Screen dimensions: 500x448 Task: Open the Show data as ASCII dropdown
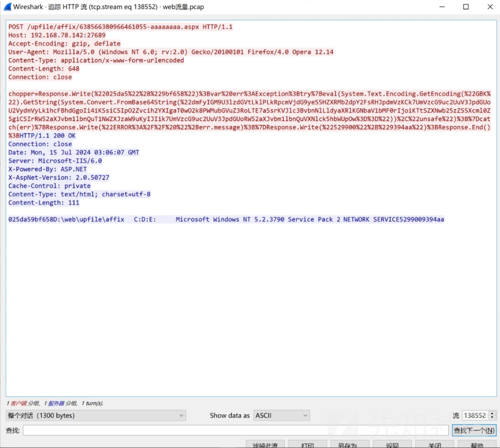click(x=281, y=416)
